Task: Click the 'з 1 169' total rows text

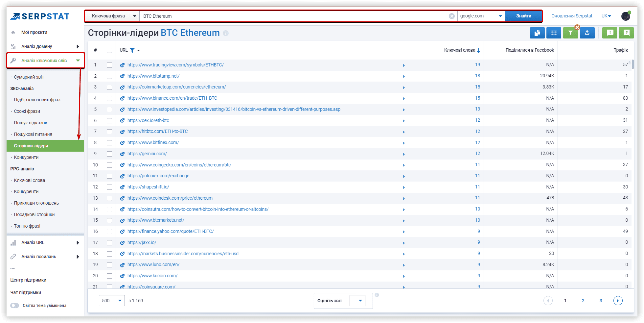Action: [136, 301]
